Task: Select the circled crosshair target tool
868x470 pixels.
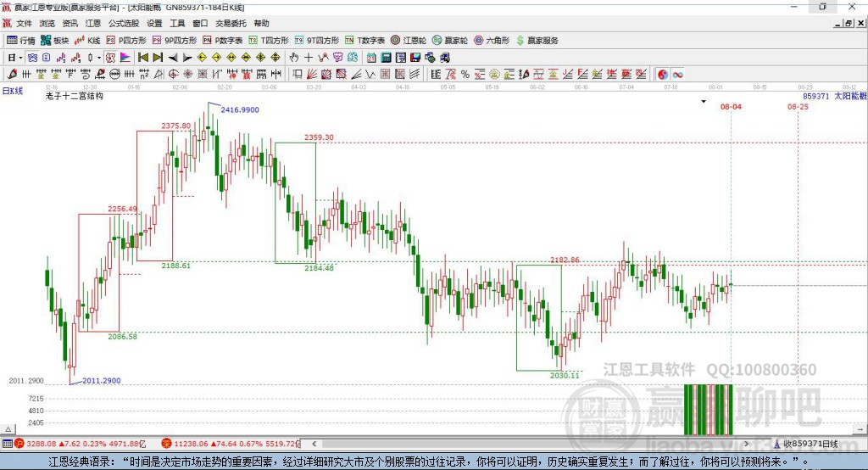Action: click(173, 75)
